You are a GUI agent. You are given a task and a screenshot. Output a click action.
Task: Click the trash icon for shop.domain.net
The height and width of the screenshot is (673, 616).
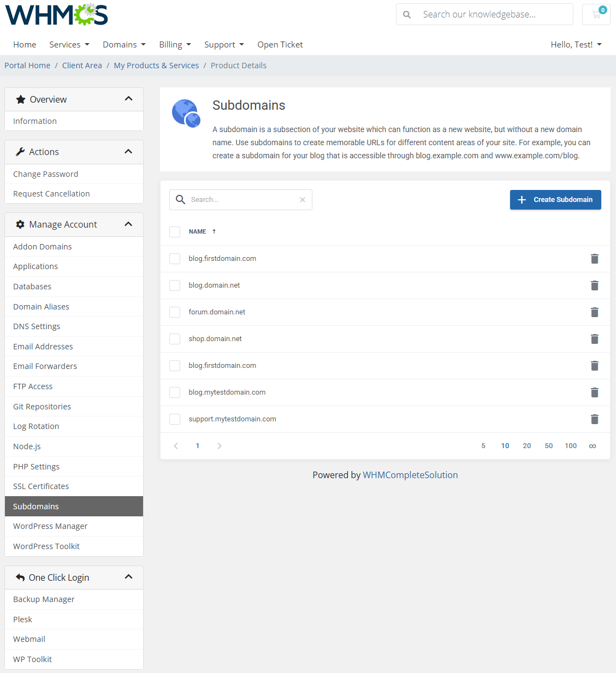click(595, 339)
